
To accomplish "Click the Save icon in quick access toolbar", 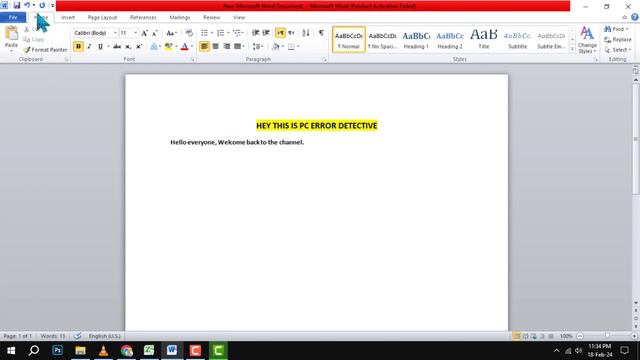I will pyautogui.click(x=16, y=5).
